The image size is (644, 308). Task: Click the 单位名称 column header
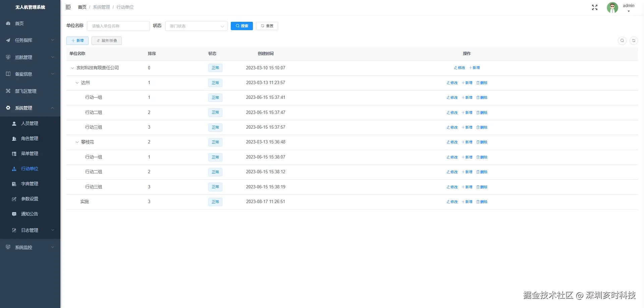(77, 54)
